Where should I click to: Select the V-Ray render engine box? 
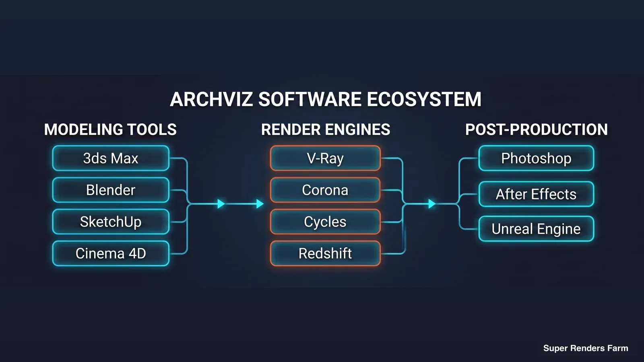point(325,158)
